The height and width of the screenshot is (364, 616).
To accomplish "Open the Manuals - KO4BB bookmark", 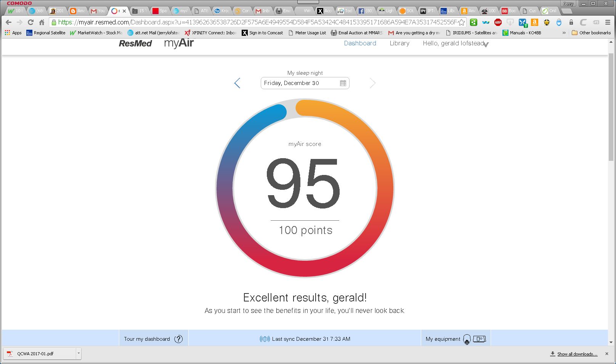I will pyautogui.click(x=522, y=33).
